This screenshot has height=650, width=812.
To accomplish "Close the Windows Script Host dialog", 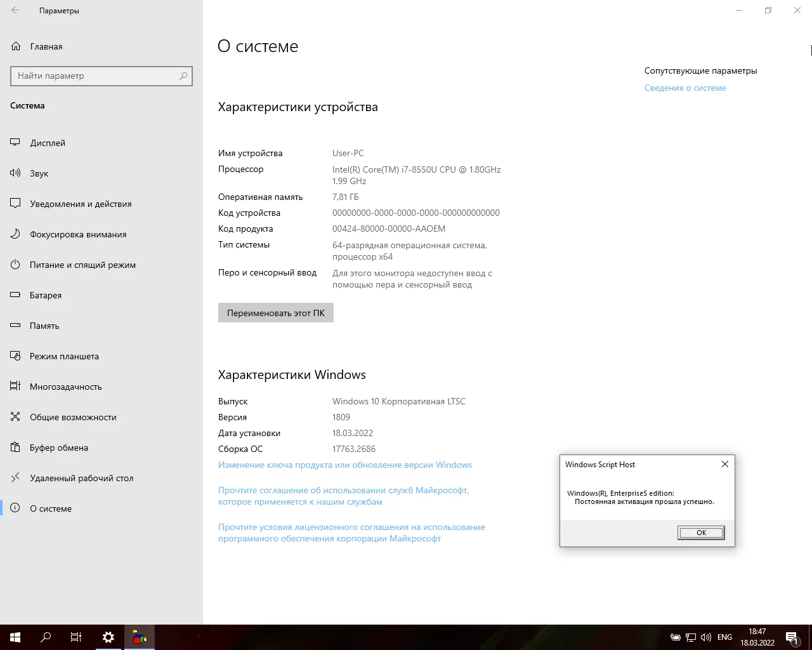I will click(x=725, y=464).
